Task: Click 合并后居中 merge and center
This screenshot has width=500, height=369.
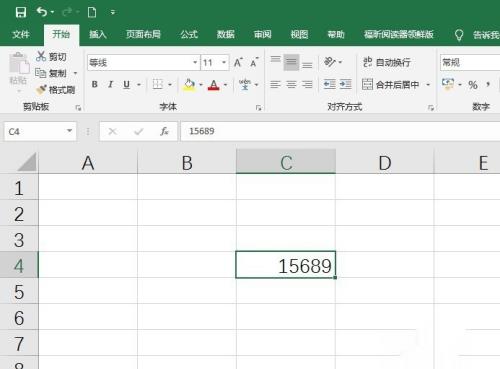Action: [x=390, y=85]
